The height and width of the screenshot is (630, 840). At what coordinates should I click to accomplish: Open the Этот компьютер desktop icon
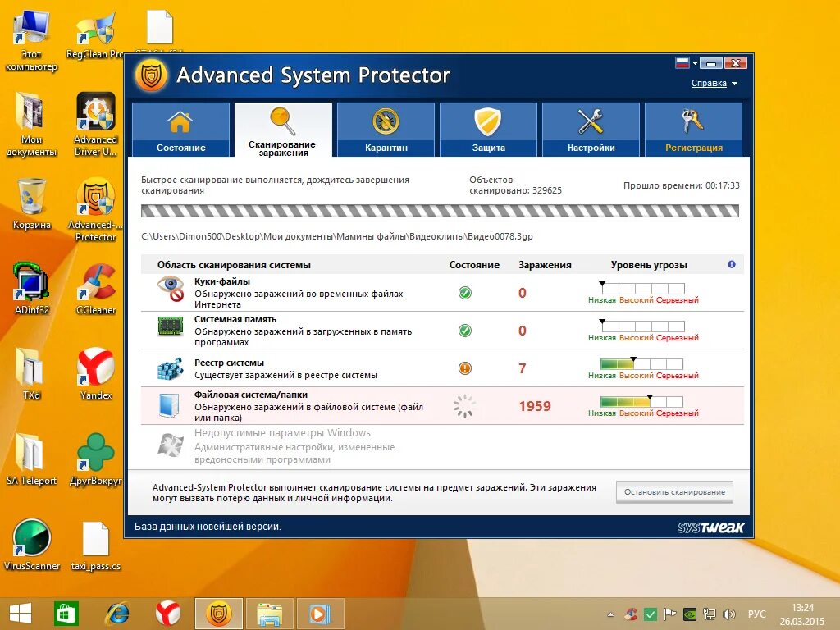click(32, 41)
